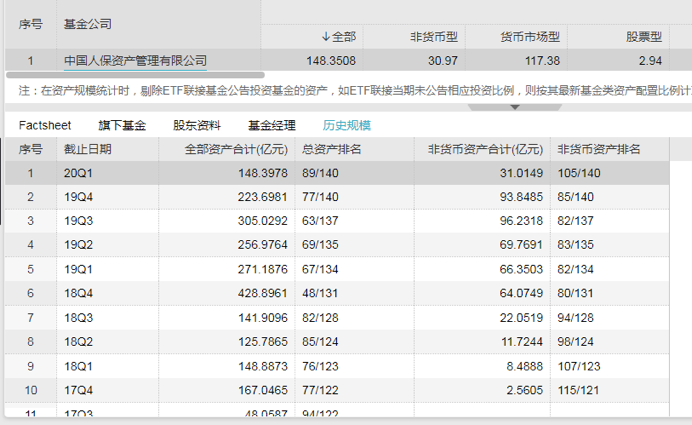Viewport: 692px width, 425px height.
Task: Select the 19Q2 date cell
Action: pyautogui.click(x=78, y=244)
